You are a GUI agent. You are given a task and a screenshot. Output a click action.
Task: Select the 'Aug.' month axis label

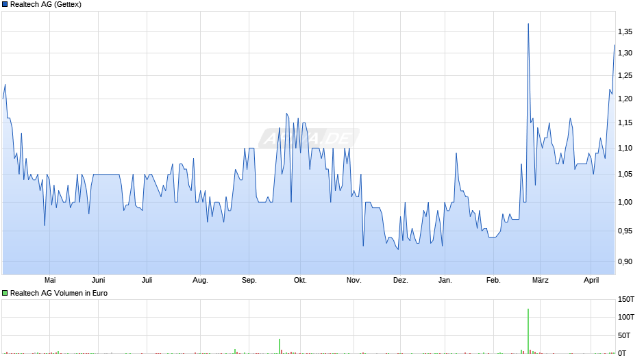point(200,281)
